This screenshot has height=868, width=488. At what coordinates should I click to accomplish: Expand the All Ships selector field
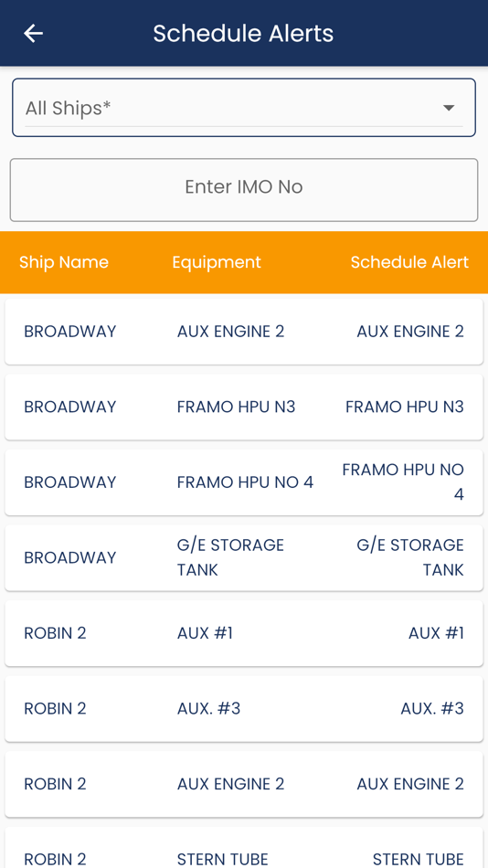click(x=244, y=108)
